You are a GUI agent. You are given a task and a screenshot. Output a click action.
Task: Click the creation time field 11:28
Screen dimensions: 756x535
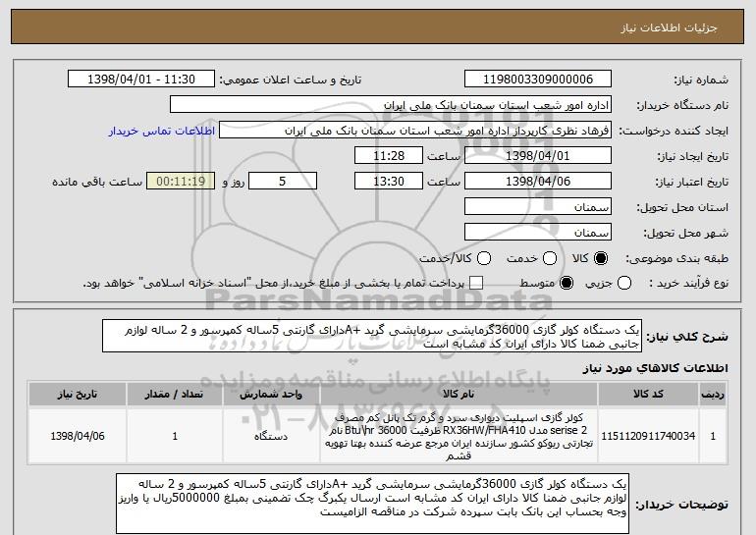point(389,156)
